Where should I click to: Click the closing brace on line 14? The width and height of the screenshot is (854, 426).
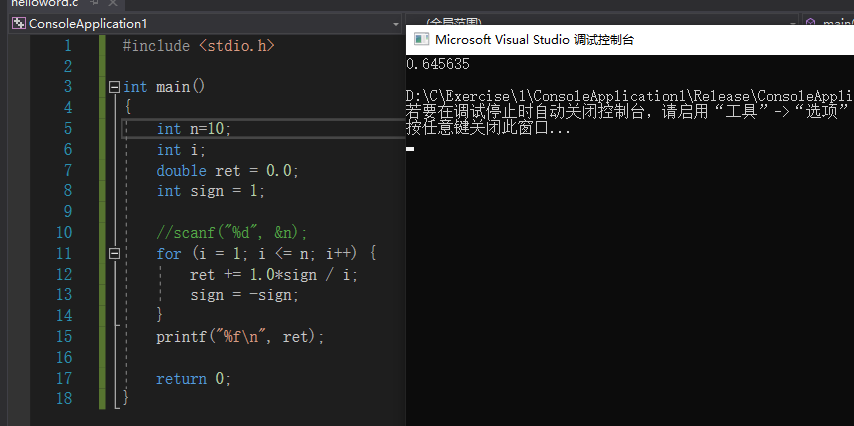coord(160,314)
